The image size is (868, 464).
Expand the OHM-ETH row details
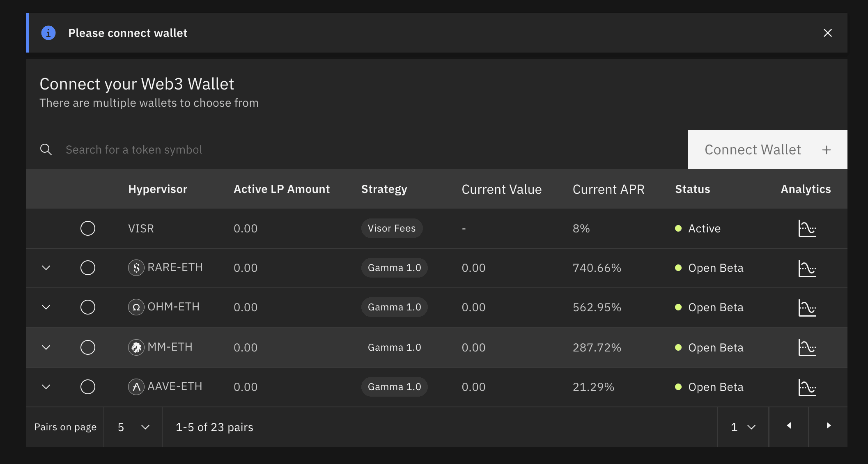(x=46, y=307)
